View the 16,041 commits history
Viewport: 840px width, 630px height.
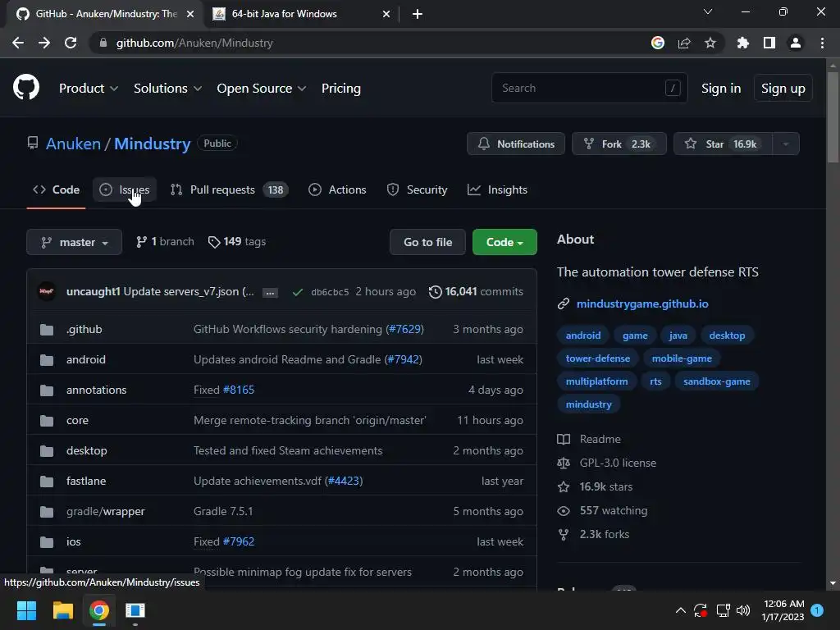pyautogui.click(x=477, y=292)
